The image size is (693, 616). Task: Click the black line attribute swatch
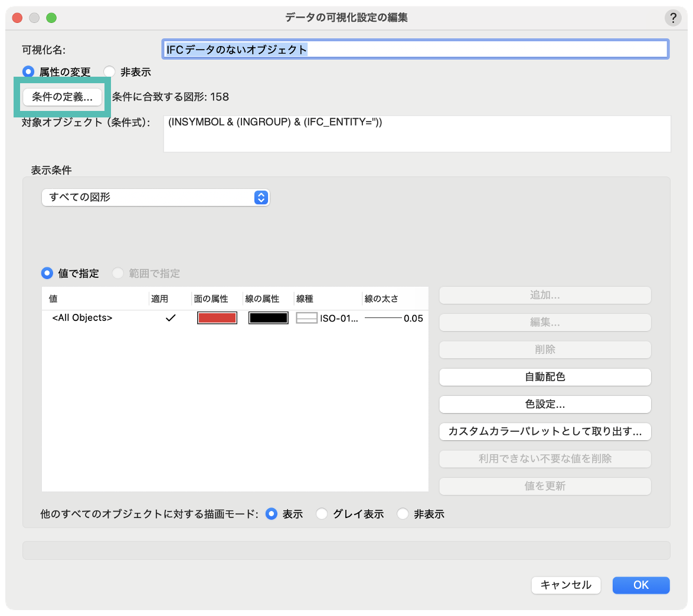269,318
